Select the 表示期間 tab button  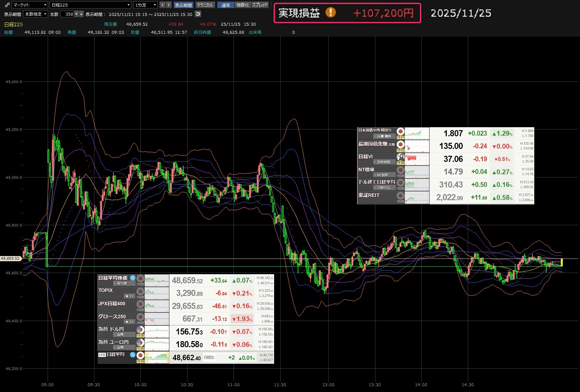(183, 5)
